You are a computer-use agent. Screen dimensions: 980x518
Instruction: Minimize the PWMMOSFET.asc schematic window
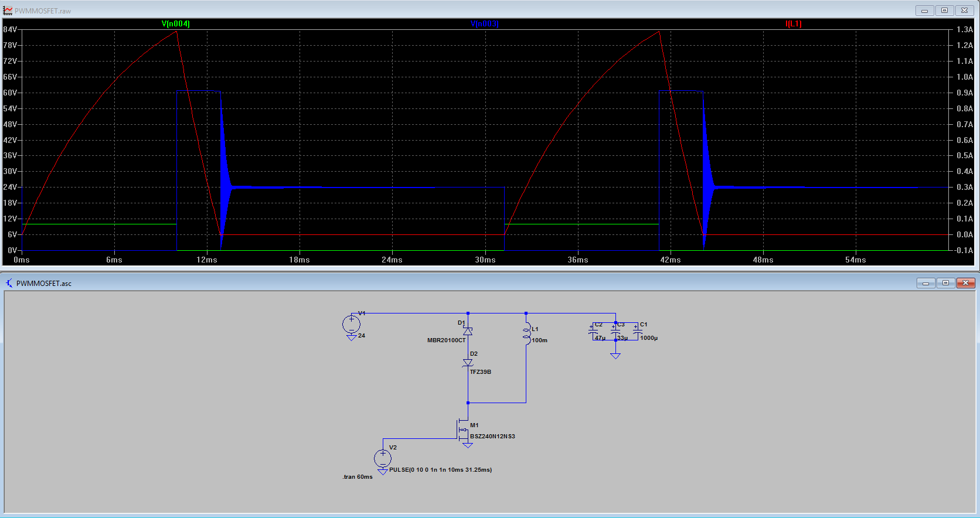[x=925, y=283]
